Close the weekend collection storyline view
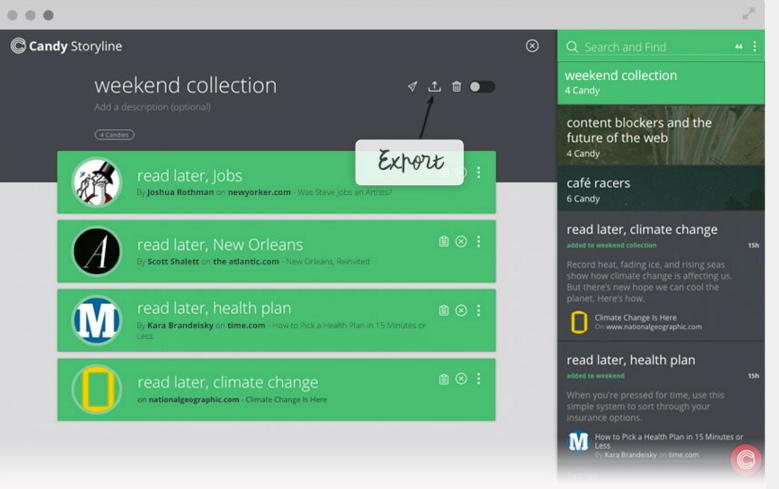 tap(532, 46)
